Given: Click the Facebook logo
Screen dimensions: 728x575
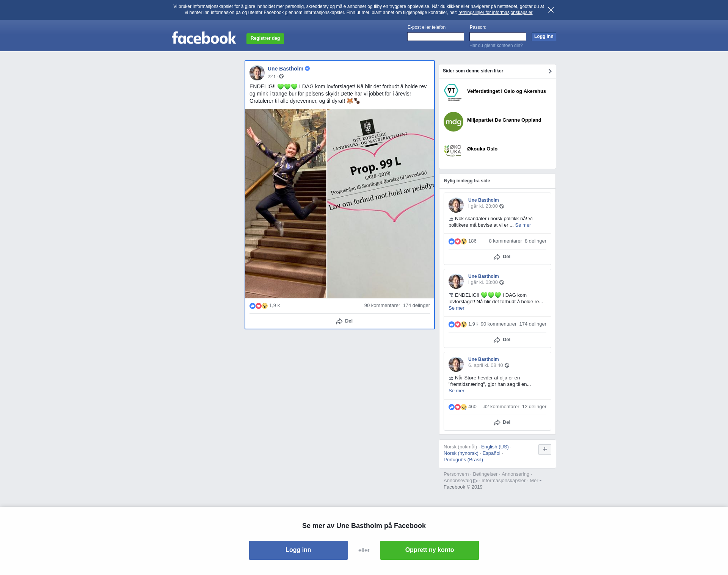Looking at the screenshot, I should tap(204, 38).
